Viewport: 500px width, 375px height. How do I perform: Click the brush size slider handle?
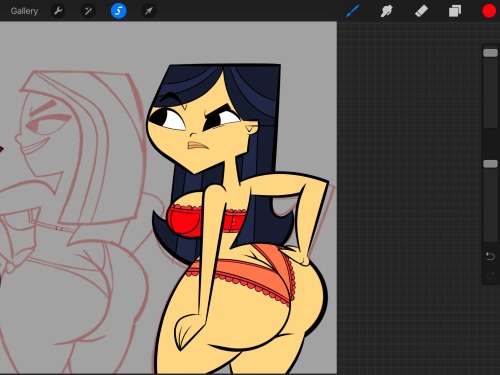pos(490,53)
